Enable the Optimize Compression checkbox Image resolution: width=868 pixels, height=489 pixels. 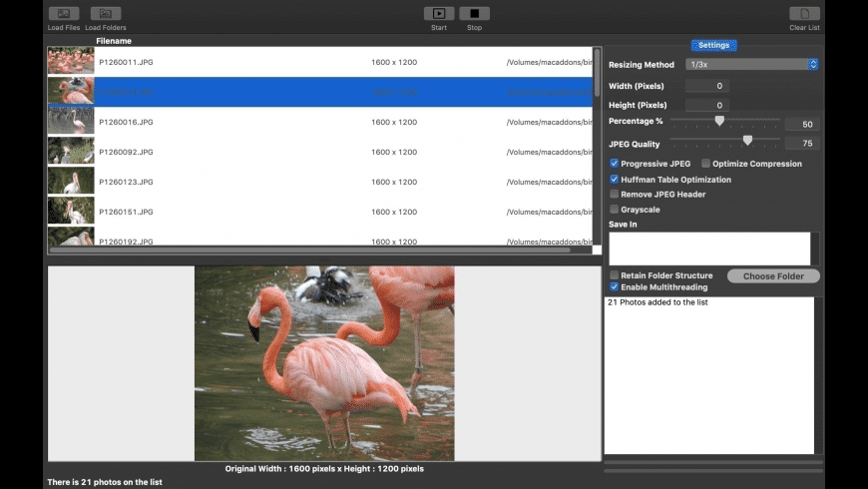705,164
